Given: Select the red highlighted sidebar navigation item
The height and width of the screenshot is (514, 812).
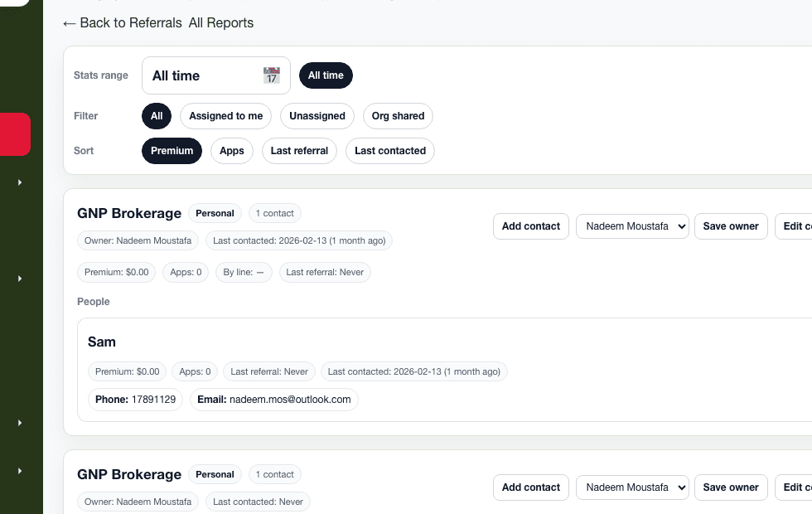Looking at the screenshot, I should 15,133.
